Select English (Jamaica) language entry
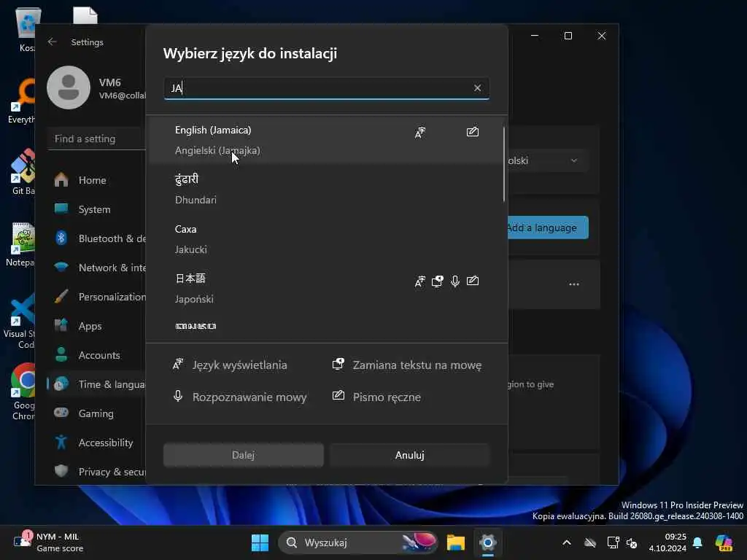This screenshot has height=560, width=747. tap(326, 140)
